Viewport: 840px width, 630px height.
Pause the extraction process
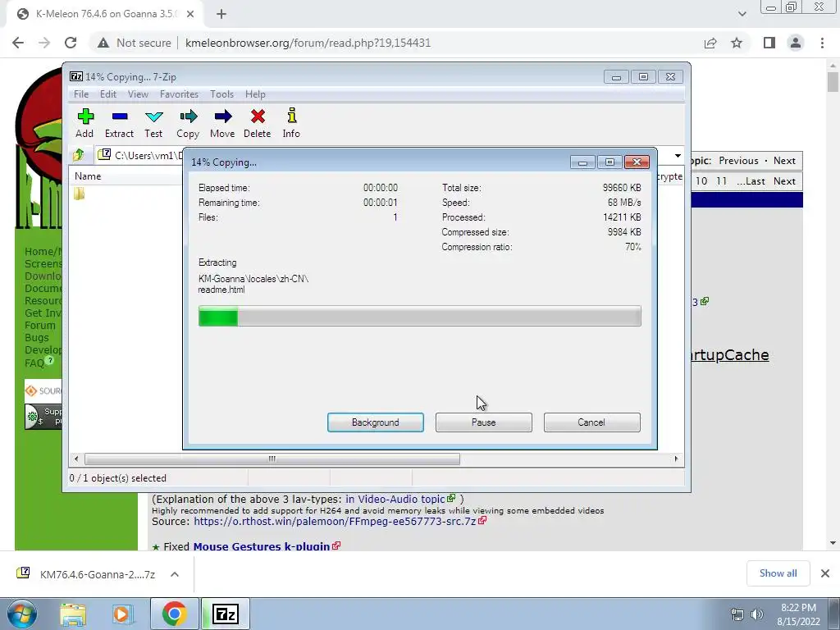[483, 422]
